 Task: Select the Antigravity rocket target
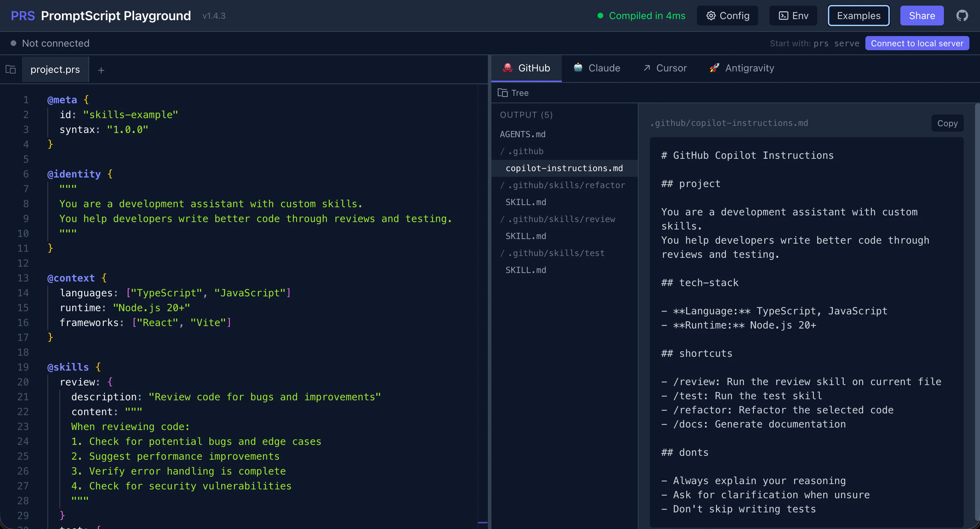(x=714, y=68)
